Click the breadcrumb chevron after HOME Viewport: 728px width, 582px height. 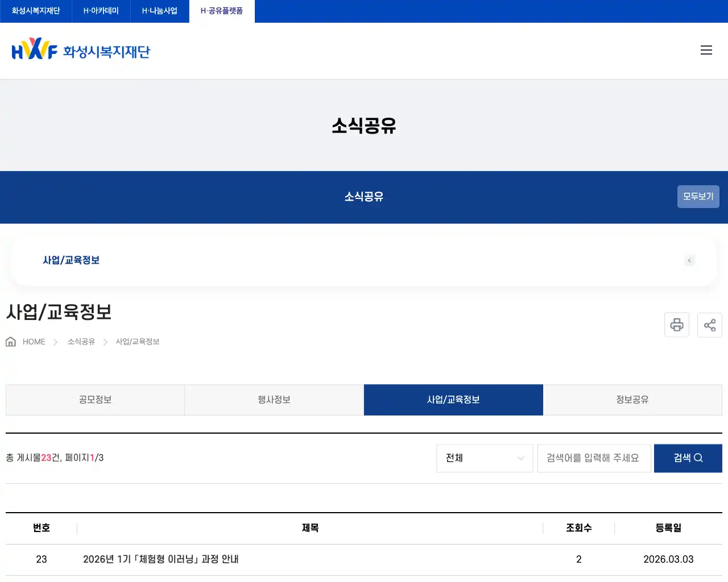point(55,342)
